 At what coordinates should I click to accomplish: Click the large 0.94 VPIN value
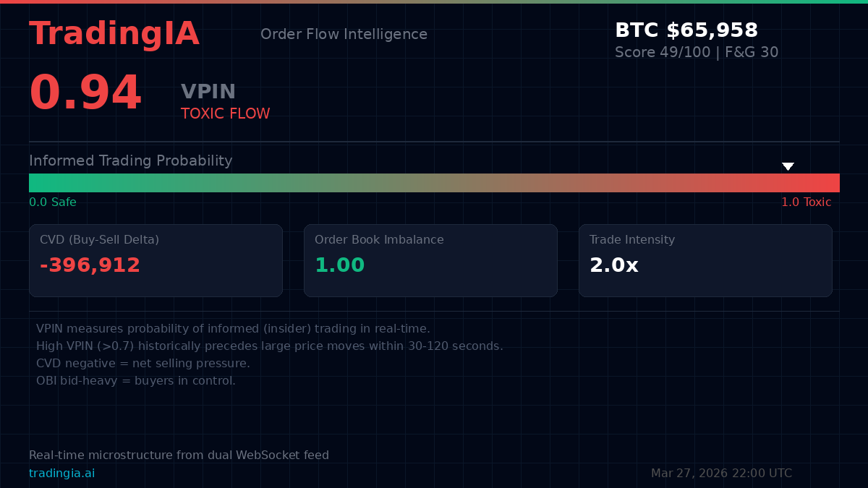(x=85, y=93)
